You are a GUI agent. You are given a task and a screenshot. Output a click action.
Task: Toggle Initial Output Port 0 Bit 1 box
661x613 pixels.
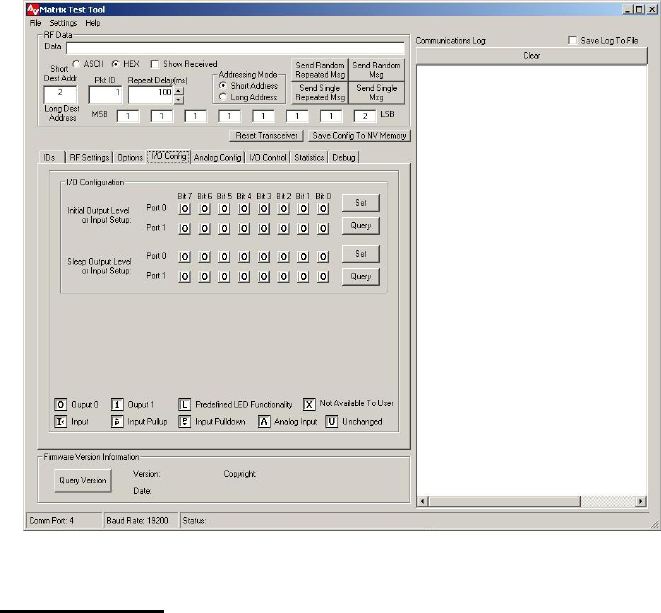pos(303,209)
